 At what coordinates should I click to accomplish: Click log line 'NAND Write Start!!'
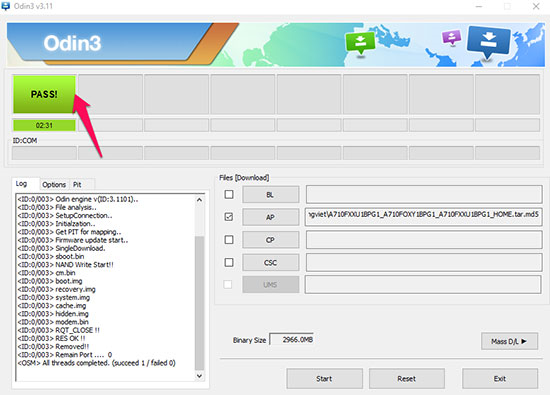coord(66,265)
